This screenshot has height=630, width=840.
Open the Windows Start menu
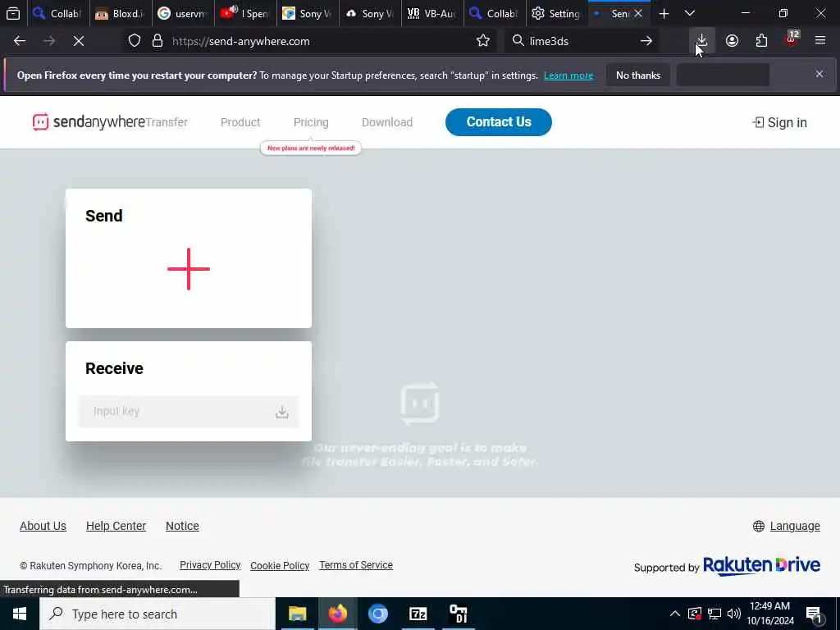click(x=20, y=614)
